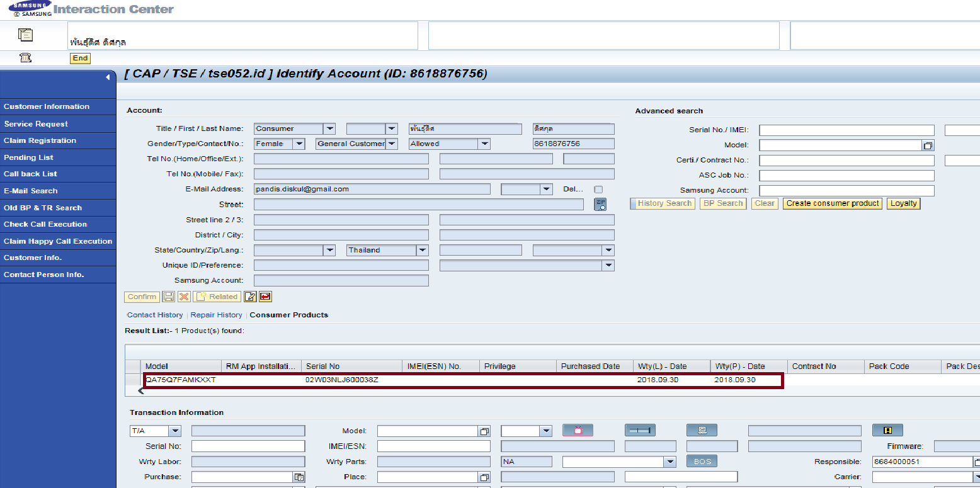The image size is (980, 488).
Task: Open Advanced search Model value help icon
Action: point(928,145)
